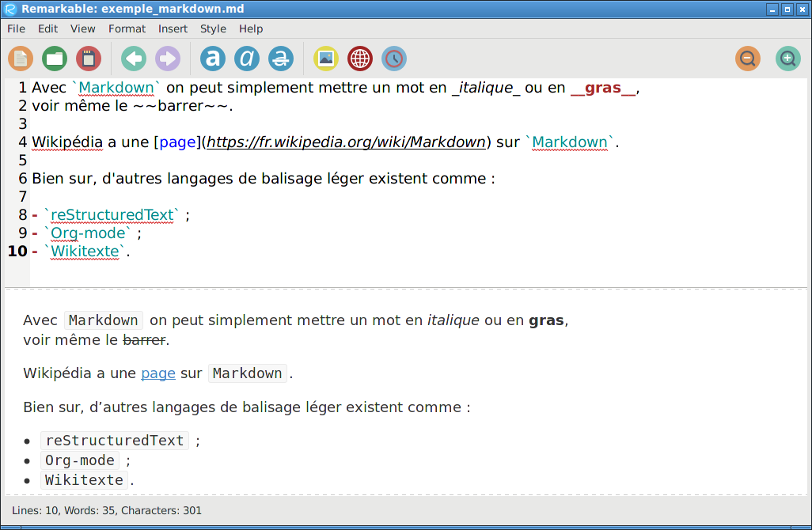Click the New file toolbar icon
Image resolution: width=812 pixels, height=530 pixels.
click(x=21, y=59)
